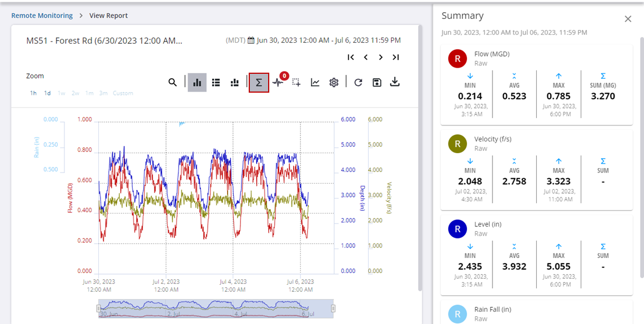Image resolution: width=644 pixels, height=324 pixels.
Task: Click Velocity AVG value 2.758
Action: [514, 181]
